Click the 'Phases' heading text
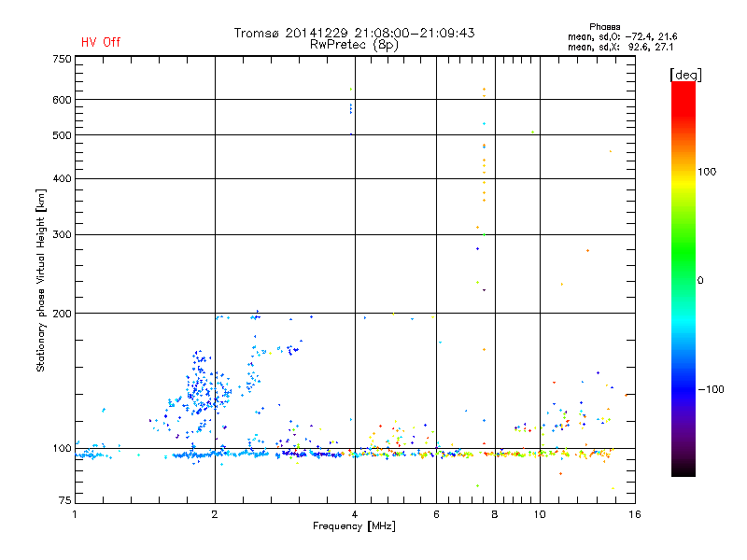The width and height of the screenshot is (747, 560). 604,27
